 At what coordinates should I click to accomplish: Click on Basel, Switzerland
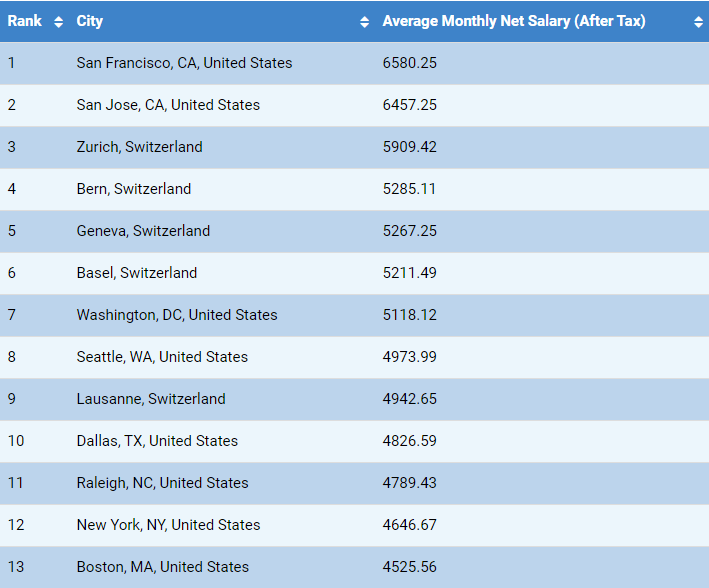(136, 273)
